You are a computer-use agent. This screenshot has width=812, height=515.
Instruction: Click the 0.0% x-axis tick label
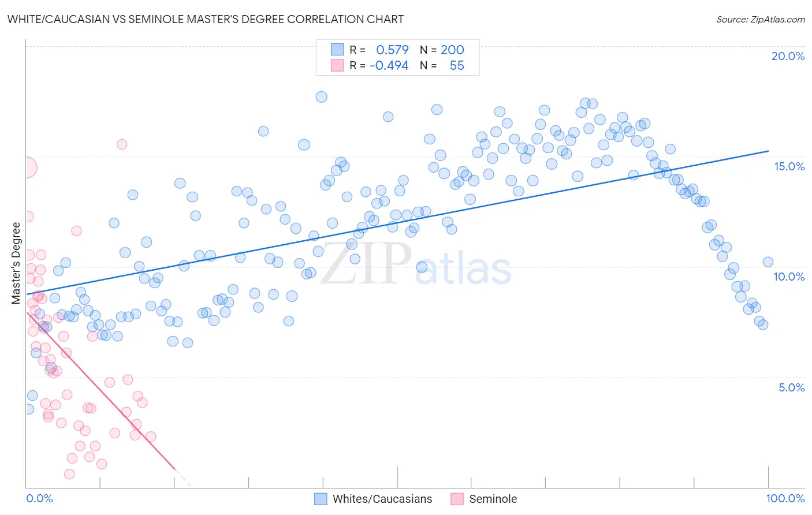coord(40,498)
